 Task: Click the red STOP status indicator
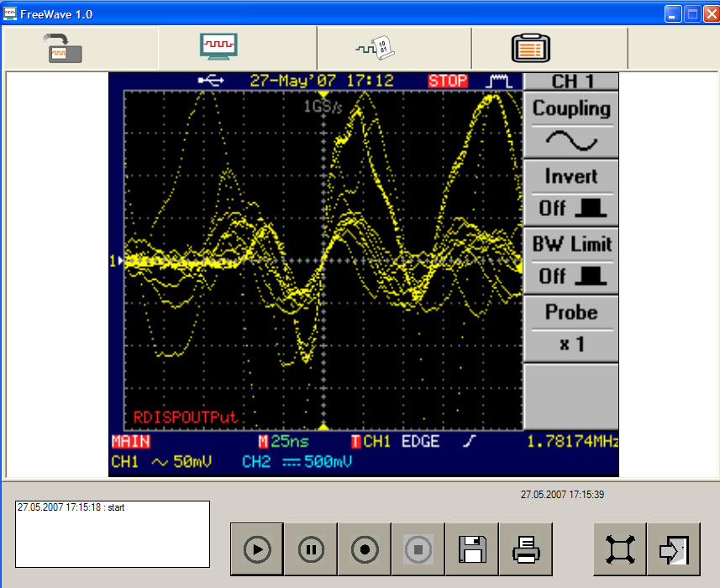tap(448, 81)
